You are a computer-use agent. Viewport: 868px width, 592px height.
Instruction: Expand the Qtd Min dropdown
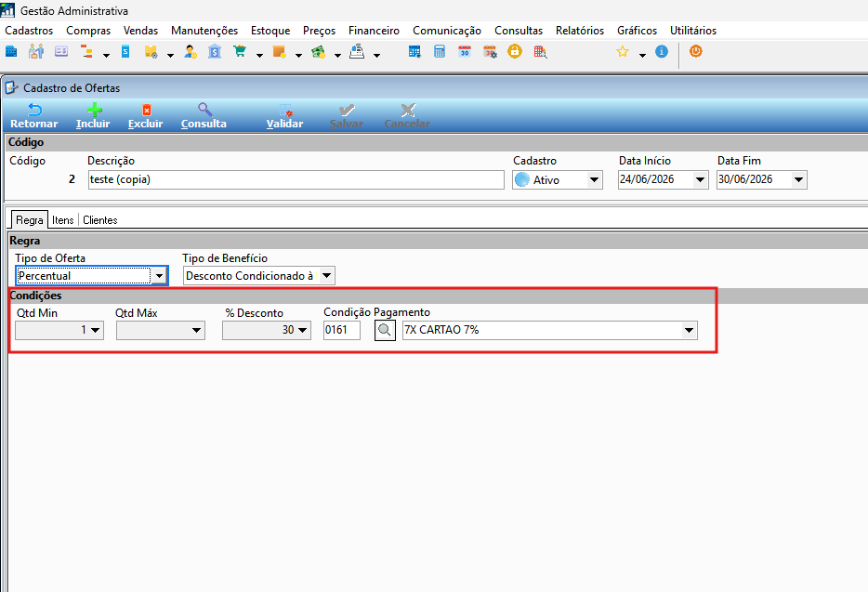(x=95, y=331)
